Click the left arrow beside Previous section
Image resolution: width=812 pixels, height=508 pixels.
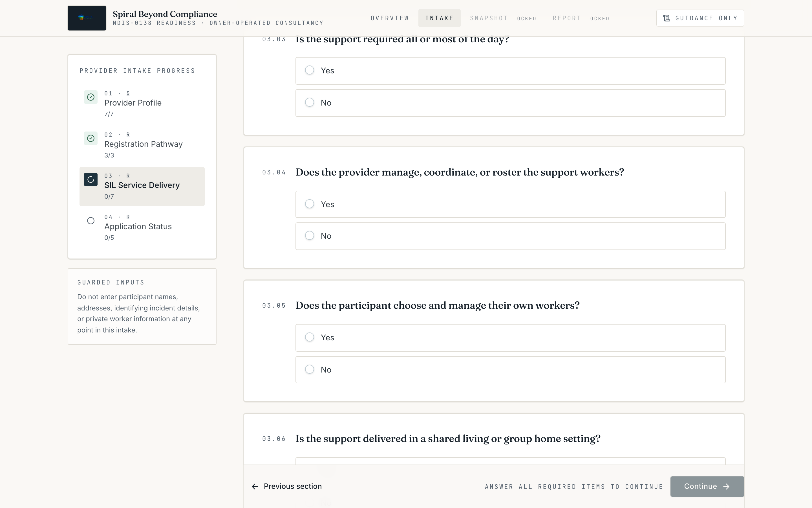tap(255, 487)
